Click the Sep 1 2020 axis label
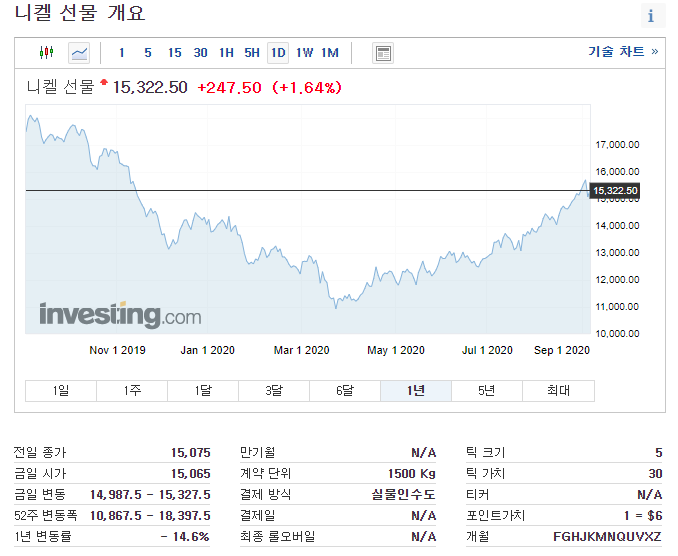 [562, 350]
